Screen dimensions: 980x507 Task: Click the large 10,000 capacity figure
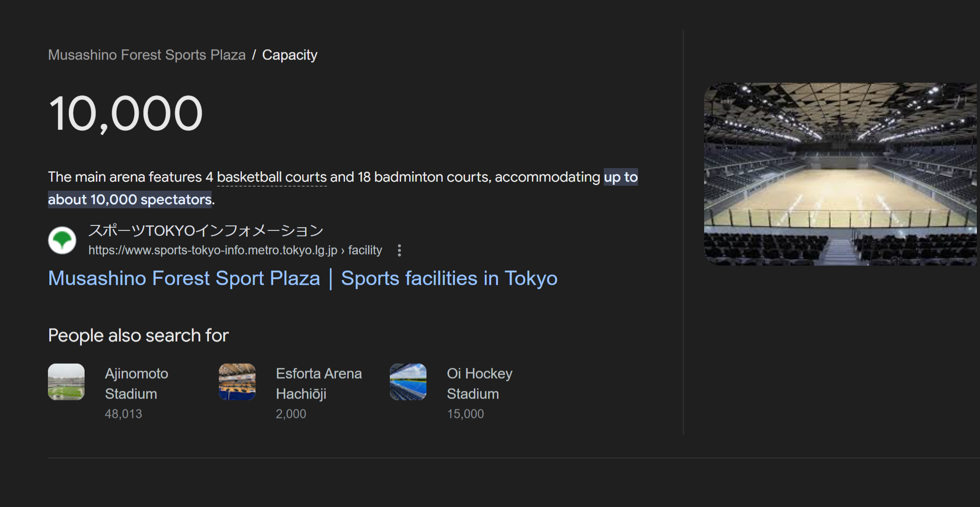click(x=126, y=113)
